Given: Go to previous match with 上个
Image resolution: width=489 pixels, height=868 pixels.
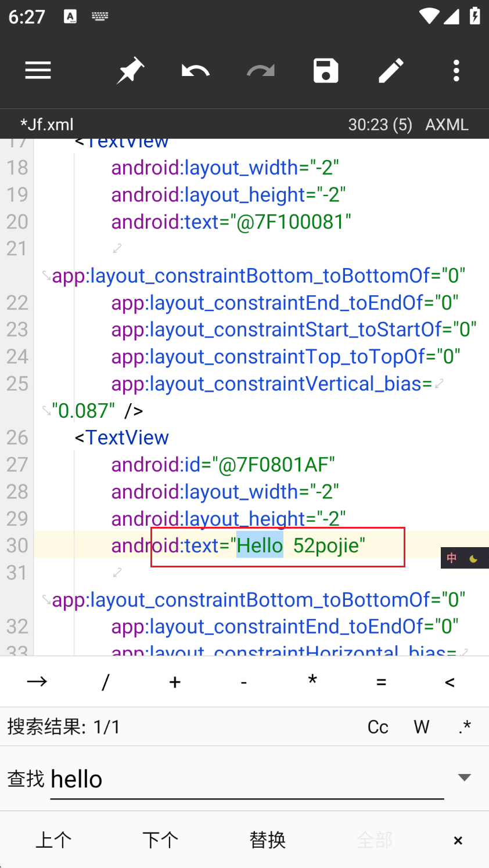Looking at the screenshot, I should 53,840.
